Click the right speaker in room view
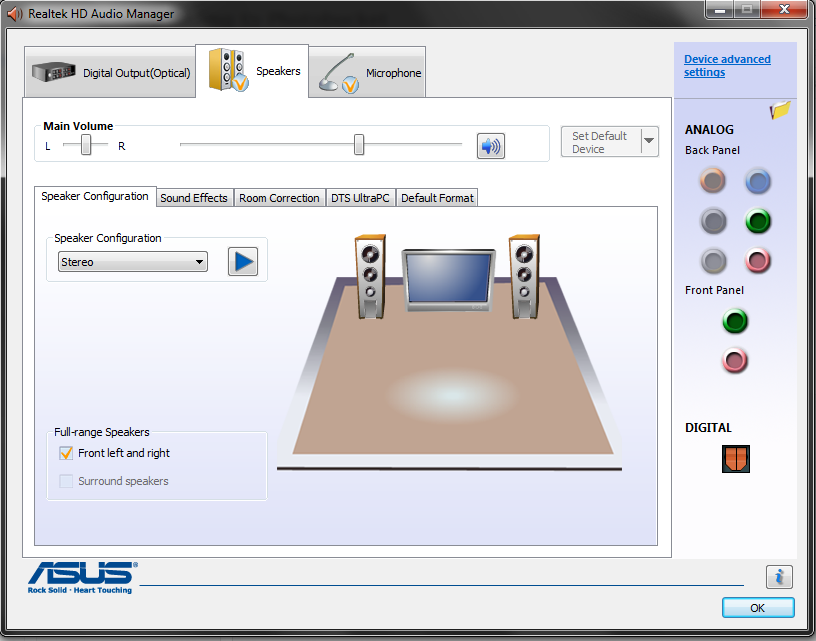816x641 pixels. coord(524,276)
